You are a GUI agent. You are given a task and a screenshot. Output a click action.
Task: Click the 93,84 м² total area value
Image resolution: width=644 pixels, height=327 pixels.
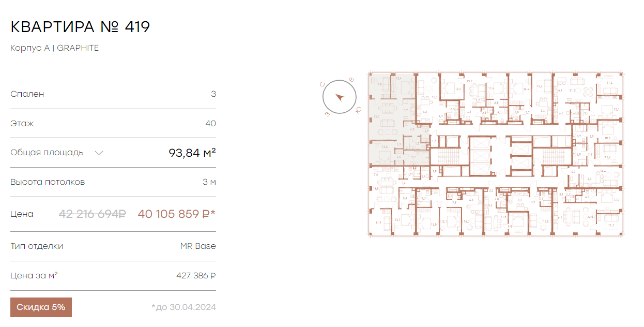point(192,153)
